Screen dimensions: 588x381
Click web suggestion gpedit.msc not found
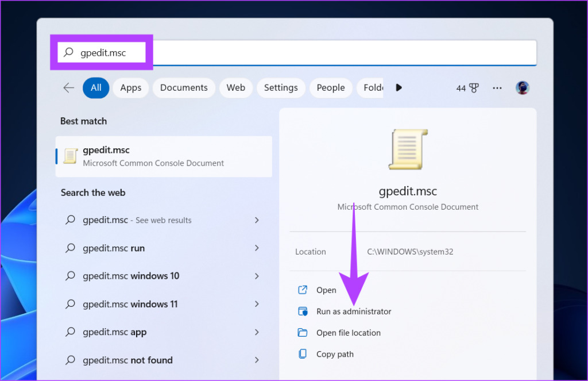[x=127, y=360]
